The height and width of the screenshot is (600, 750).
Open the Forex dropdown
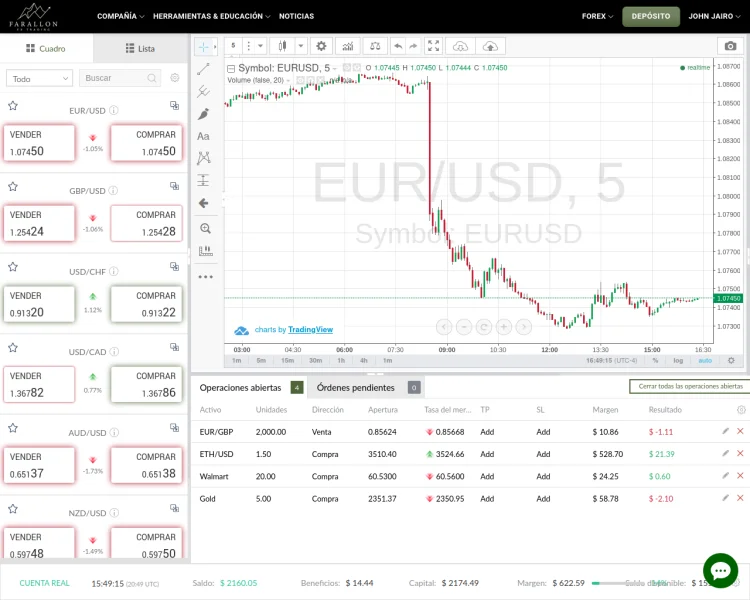tap(597, 16)
